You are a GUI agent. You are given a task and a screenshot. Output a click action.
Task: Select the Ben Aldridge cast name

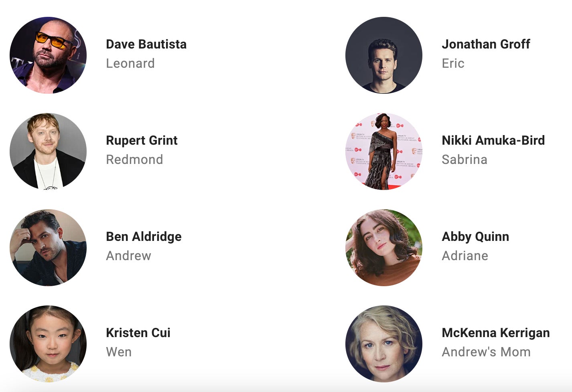pos(144,237)
